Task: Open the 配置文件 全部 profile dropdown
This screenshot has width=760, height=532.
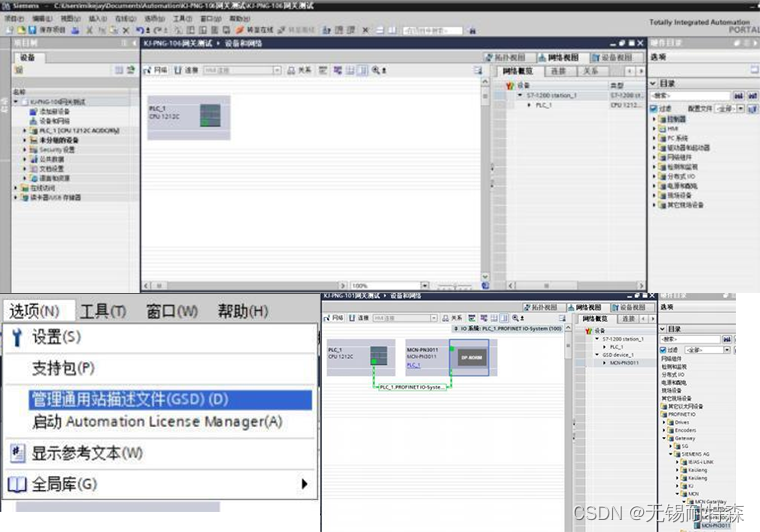Action: point(741,109)
